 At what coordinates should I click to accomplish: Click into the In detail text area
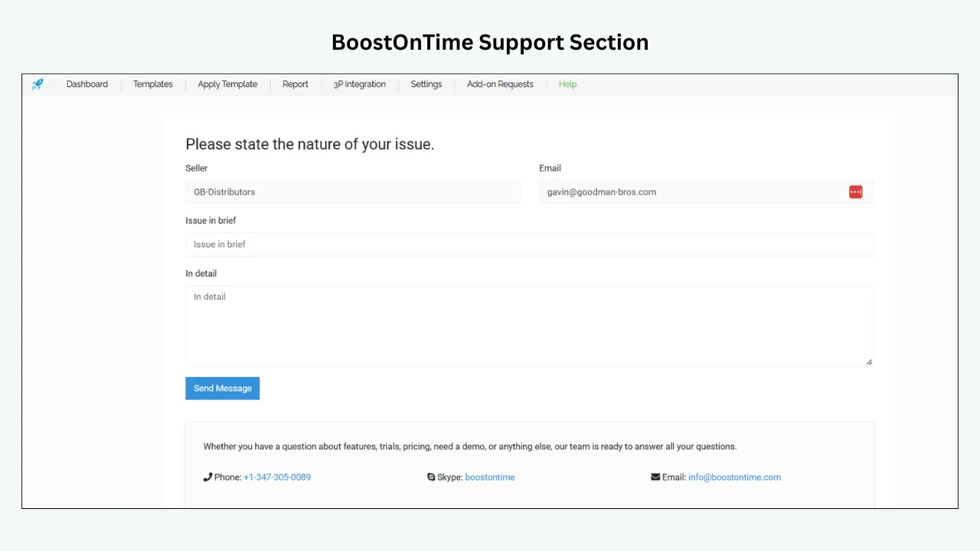point(529,326)
